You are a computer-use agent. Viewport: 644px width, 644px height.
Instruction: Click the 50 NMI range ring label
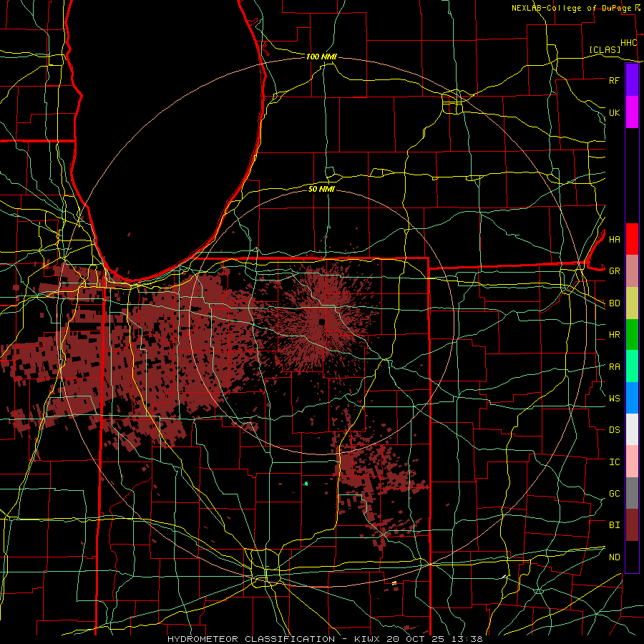321,189
